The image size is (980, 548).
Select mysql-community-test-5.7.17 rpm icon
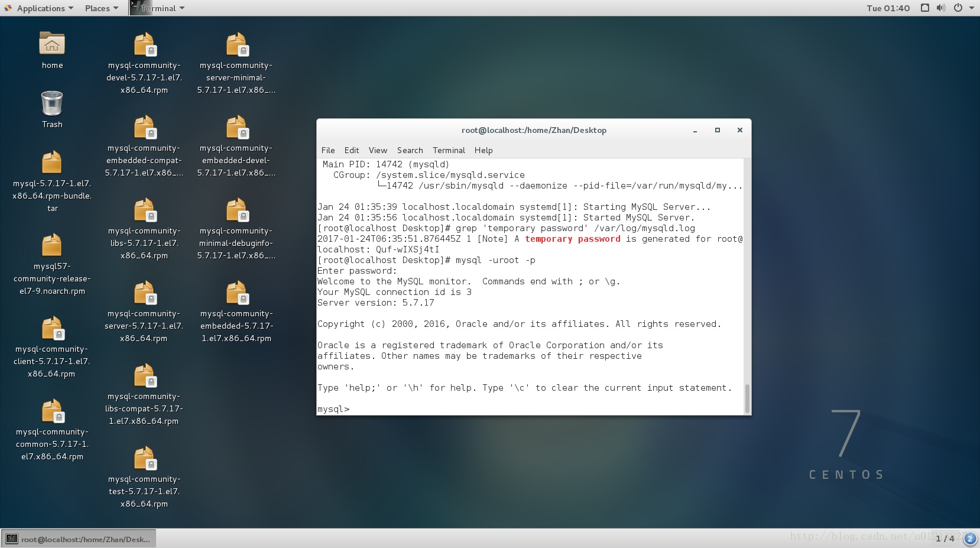144,458
